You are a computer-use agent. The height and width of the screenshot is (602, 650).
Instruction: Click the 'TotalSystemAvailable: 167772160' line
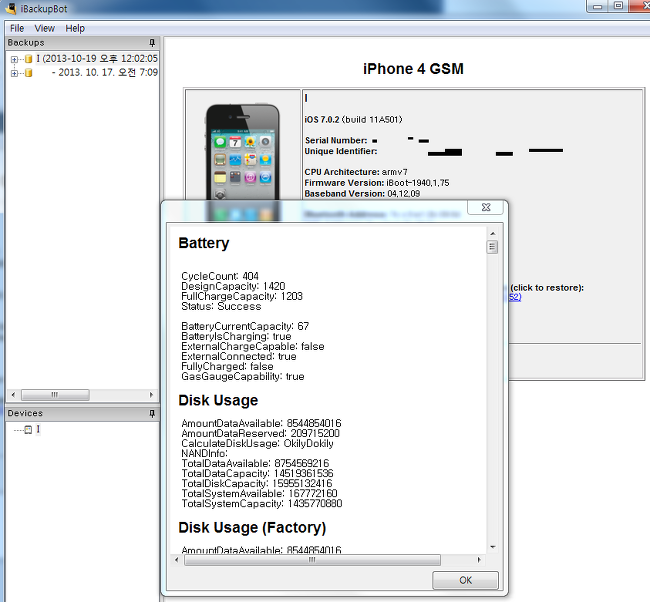(259, 493)
